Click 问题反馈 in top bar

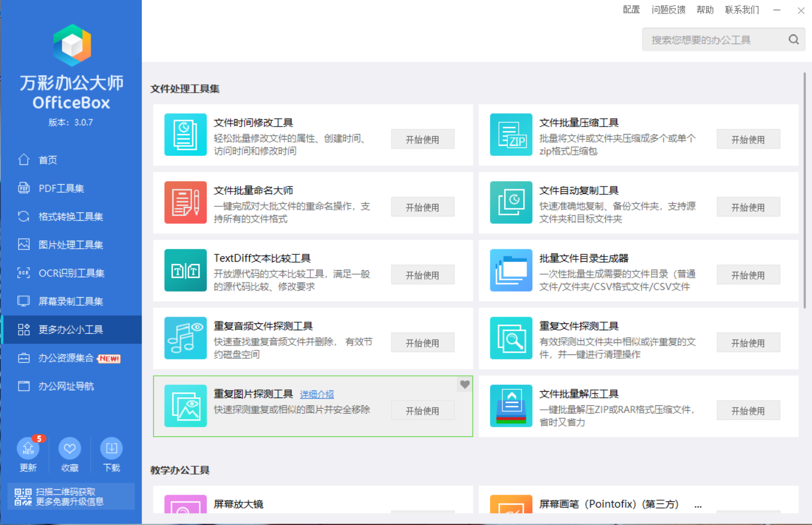[x=668, y=10]
